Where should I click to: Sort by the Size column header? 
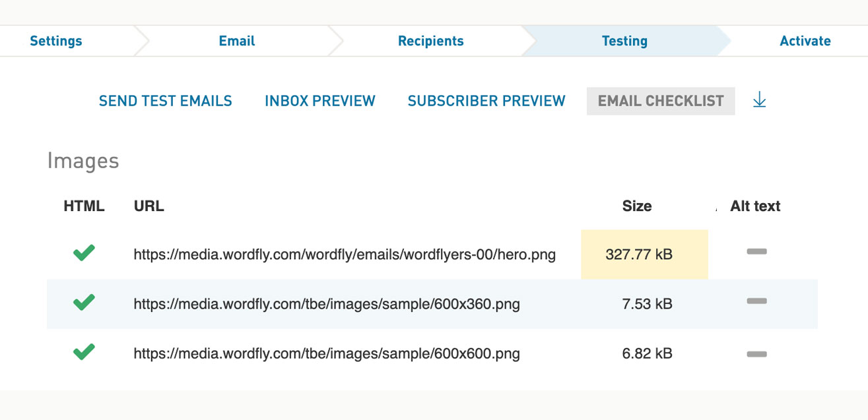point(637,206)
